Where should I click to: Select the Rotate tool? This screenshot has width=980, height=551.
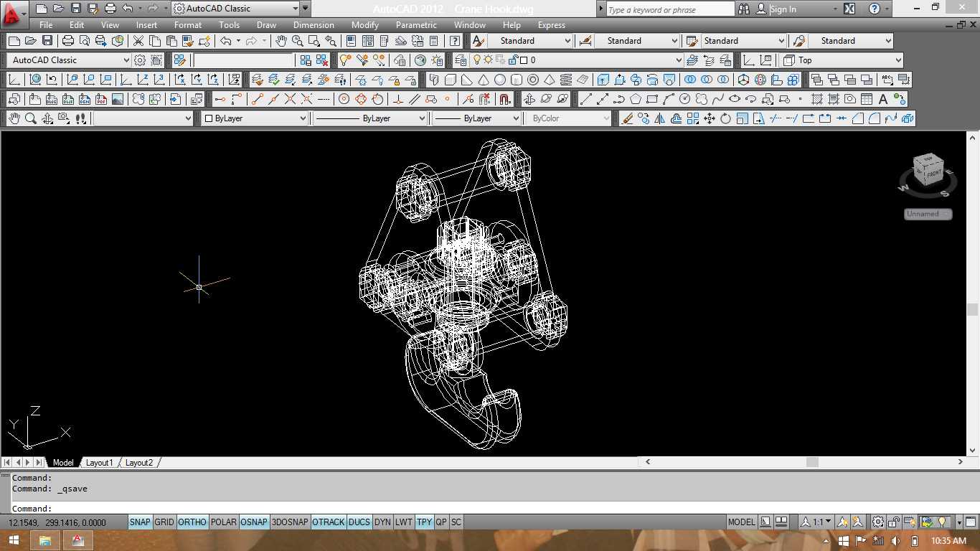(725, 118)
